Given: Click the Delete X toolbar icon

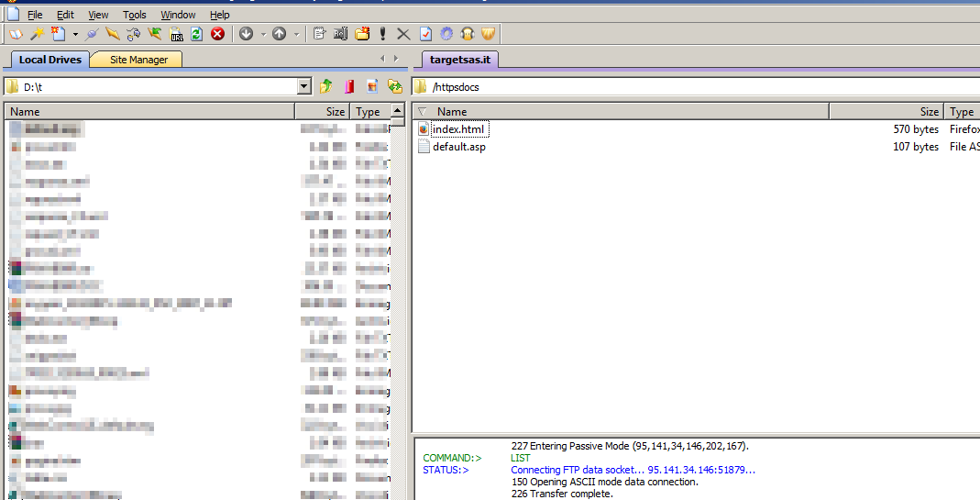Looking at the screenshot, I should pos(403,34).
